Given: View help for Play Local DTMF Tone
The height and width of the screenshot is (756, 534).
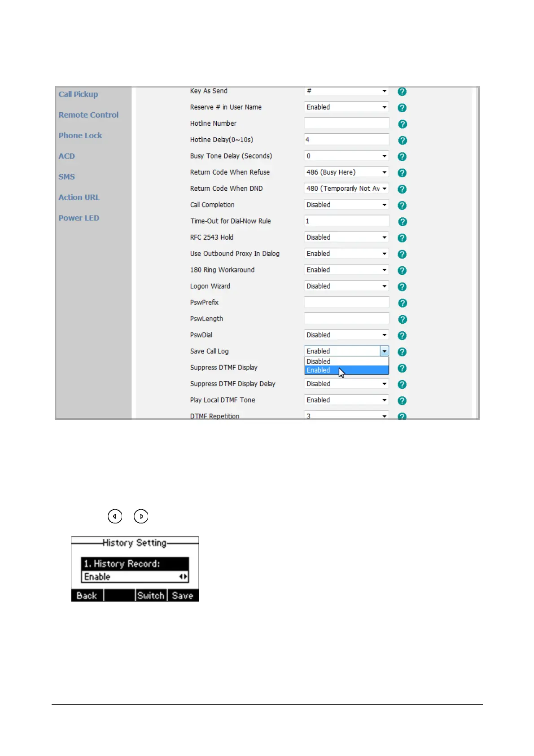Looking at the screenshot, I should [x=402, y=400].
